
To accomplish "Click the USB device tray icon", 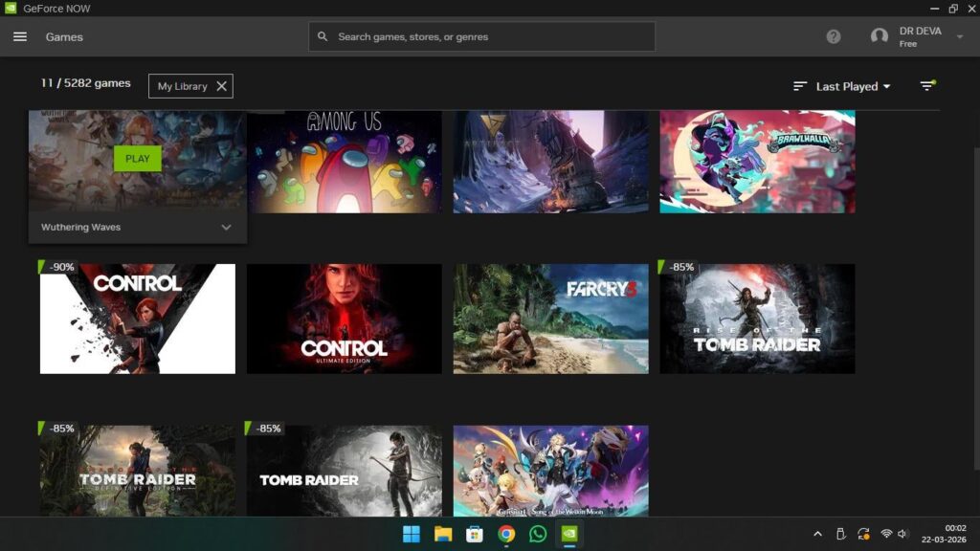I will (840, 534).
